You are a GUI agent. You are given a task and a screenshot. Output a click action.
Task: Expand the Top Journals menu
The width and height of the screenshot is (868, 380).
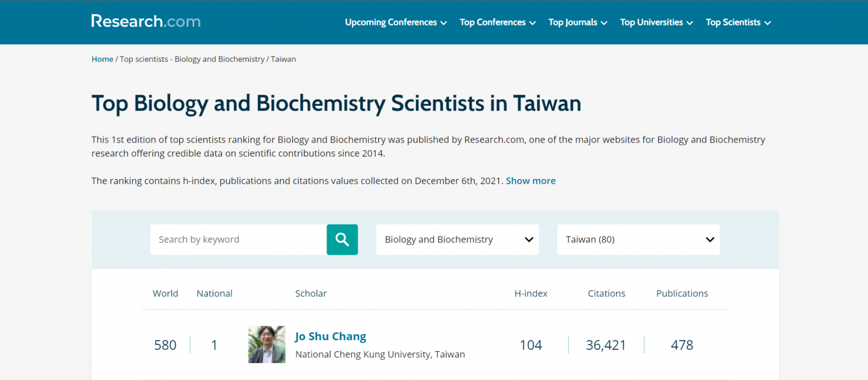point(577,22)
